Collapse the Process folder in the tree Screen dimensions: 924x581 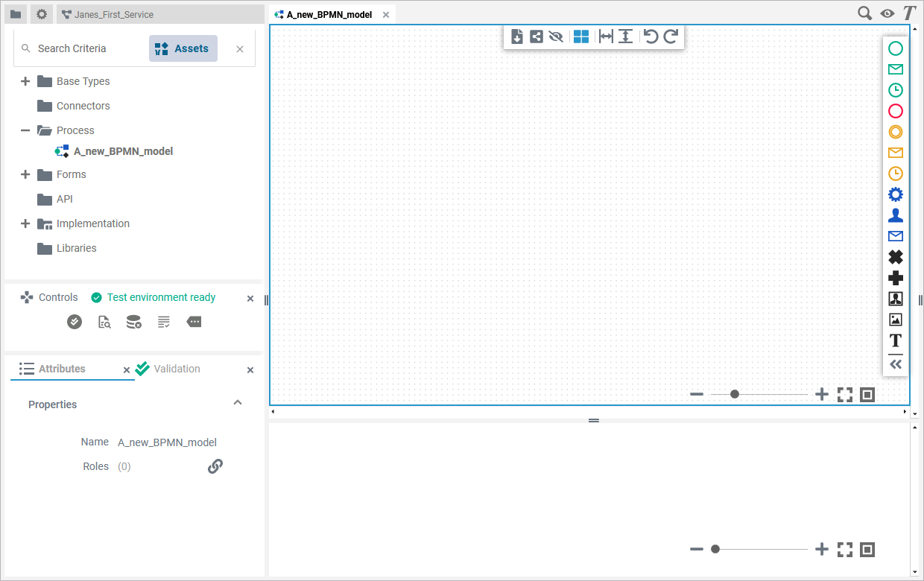[x=25, y=130]
